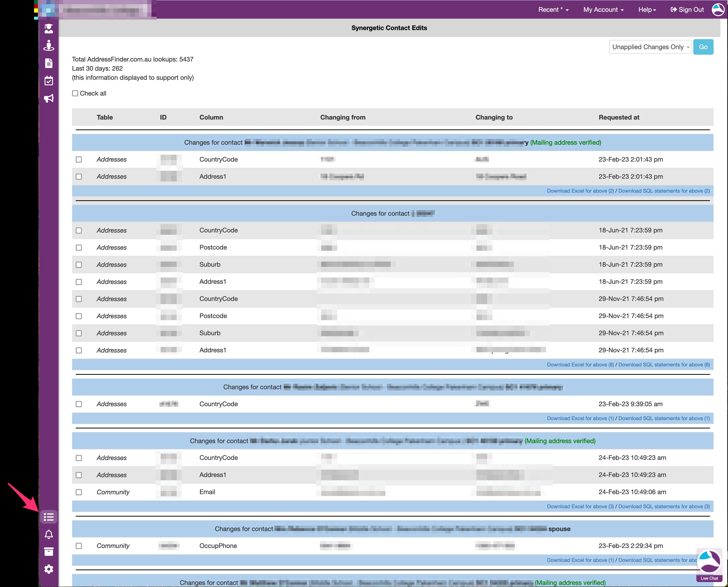728x587 pixels.
Task: Select the OccupPhone row checkbox
Action: (x=79, y=546)
